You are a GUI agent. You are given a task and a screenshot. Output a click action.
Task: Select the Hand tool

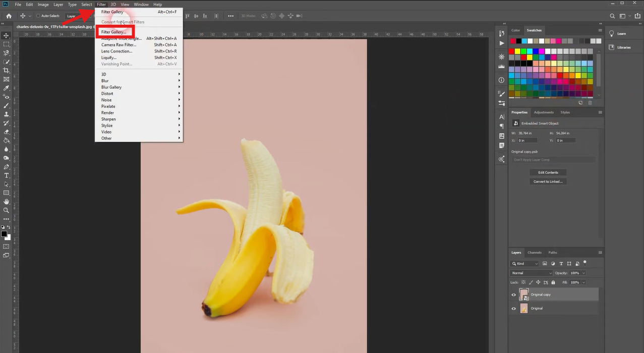pyautogui.click(x=7, y=202)
